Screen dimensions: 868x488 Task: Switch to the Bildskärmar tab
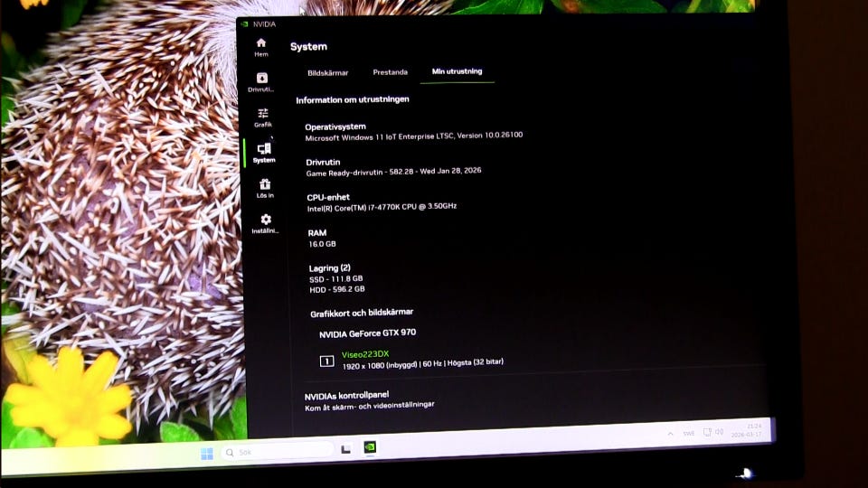click(327, 73)
